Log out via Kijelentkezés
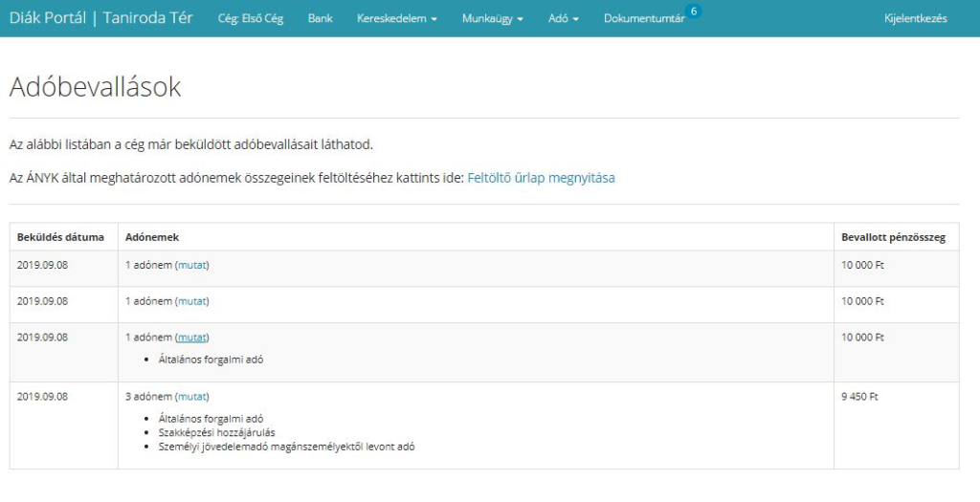Viewport: 980px width, 502px height. point(916,18)
